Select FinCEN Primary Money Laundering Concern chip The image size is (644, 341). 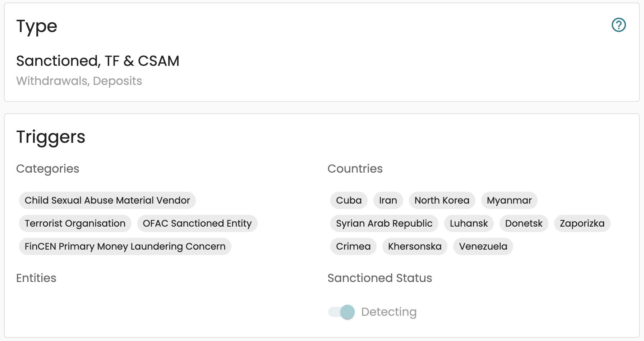point(125,246)
